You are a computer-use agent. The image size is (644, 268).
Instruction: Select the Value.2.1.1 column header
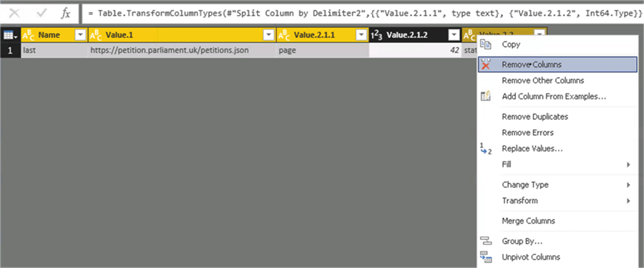point(323,36)
